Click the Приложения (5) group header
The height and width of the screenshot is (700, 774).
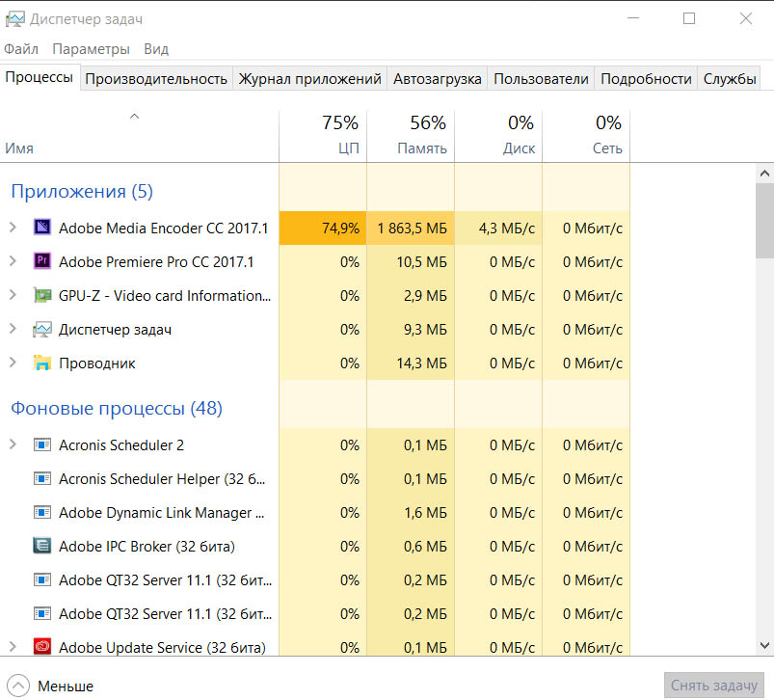pos(82,191)
